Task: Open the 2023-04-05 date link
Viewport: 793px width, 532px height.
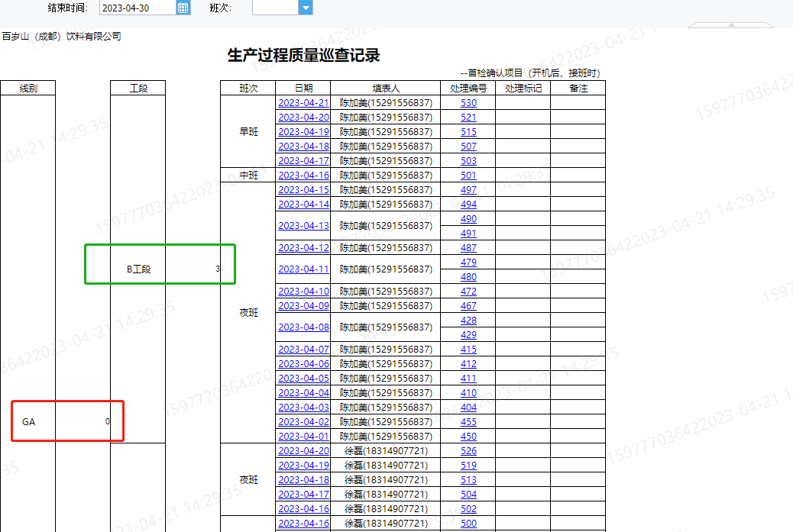Action: tap(303, 379)
